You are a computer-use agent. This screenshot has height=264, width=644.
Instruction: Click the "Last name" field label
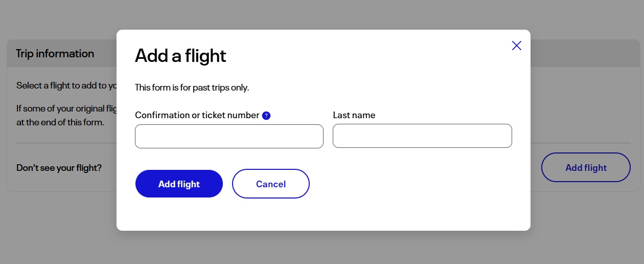point(354,115)
